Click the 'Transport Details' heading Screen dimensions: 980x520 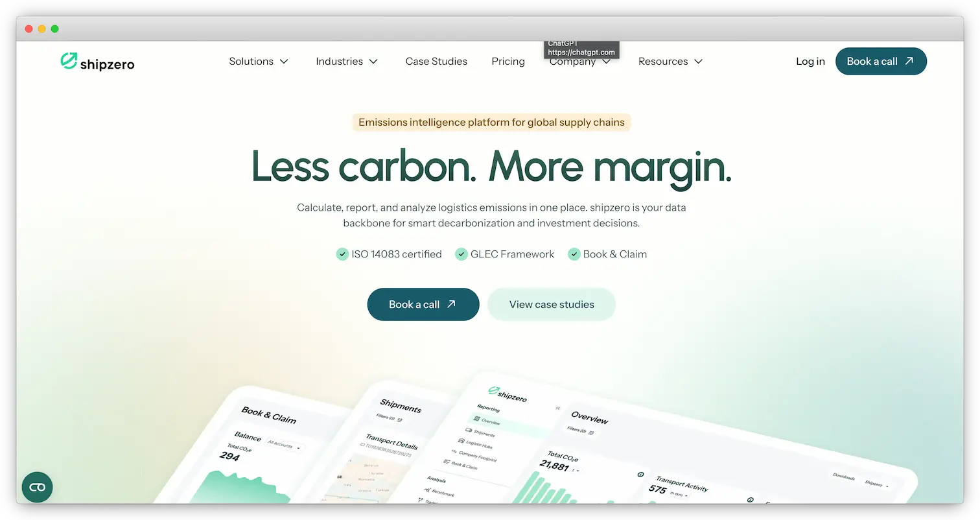(391, 442)
